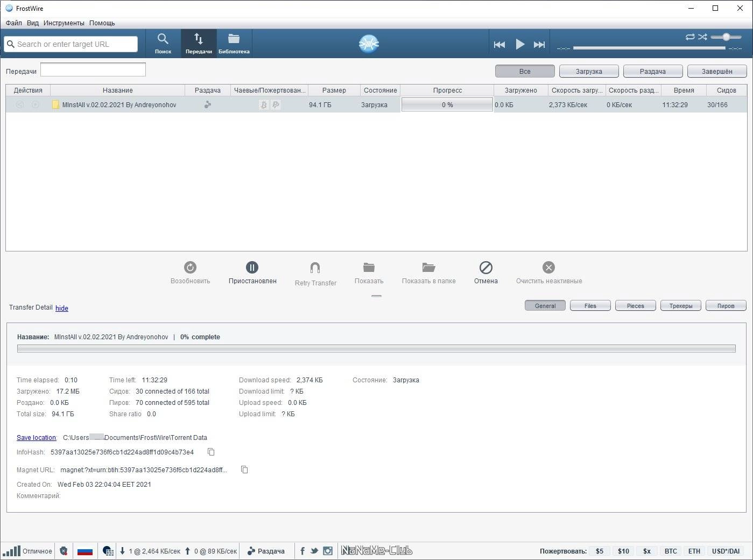Click the FrostWire logo in toolbar
Image resolution: width=753 pixels, height=560 pixels.
(x=369, y=44)
